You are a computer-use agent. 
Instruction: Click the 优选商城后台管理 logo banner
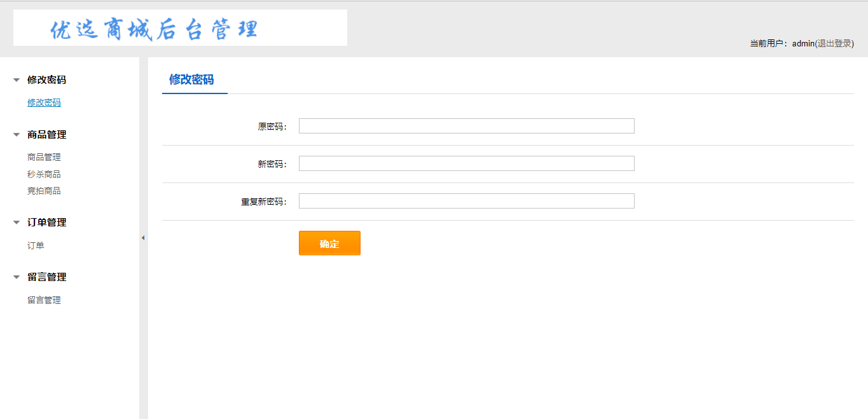click(x=180, y=28)
